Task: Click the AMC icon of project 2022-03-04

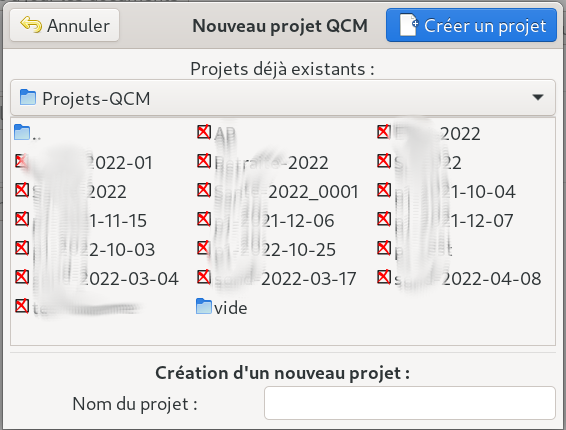Action: coord(22,277)
